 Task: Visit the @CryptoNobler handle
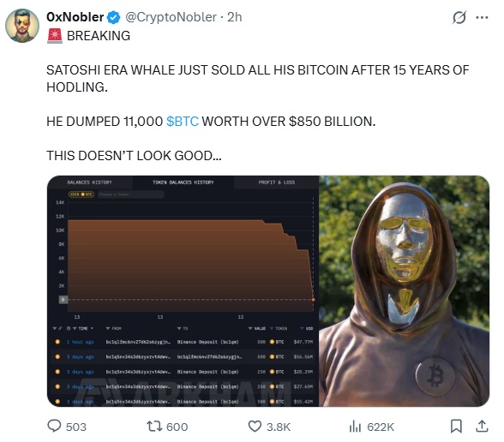point(171,17)
